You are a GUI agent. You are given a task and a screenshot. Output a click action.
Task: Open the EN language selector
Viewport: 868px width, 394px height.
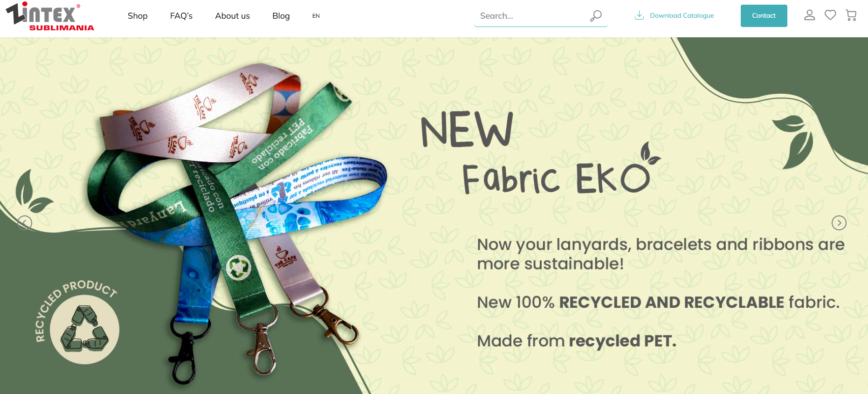click(x=316, y=16)
